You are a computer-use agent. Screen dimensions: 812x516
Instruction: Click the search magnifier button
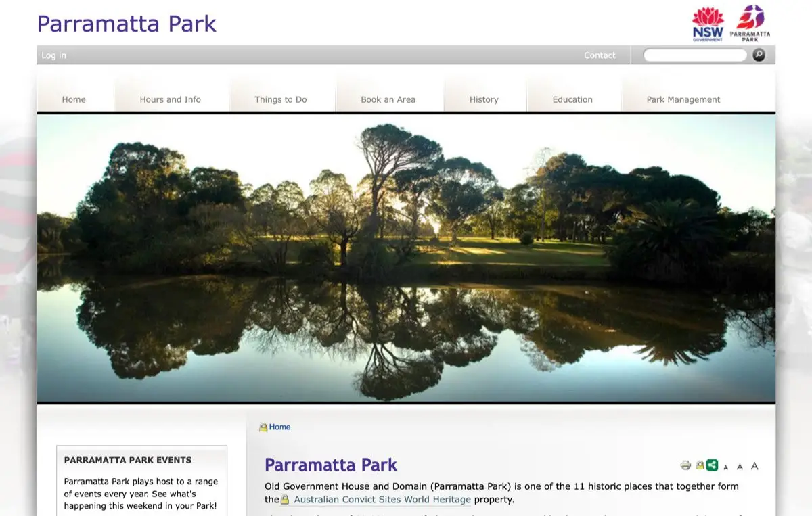click(x=759, y=55)
